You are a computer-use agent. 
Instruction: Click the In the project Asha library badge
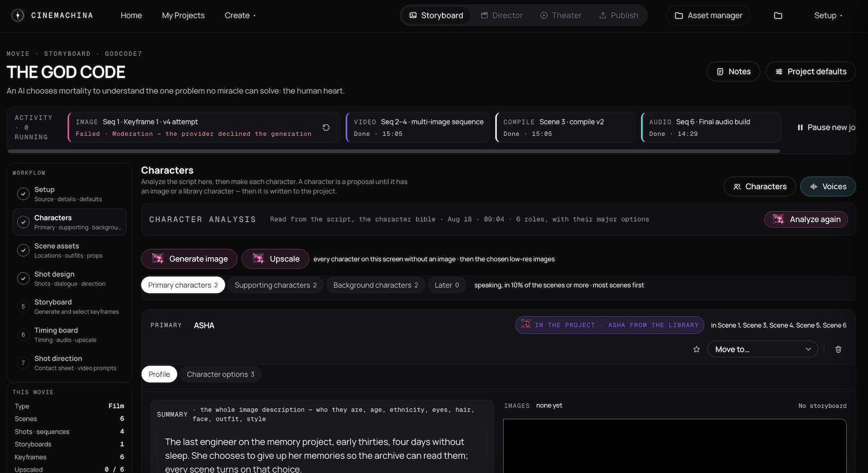click(610, 325)
